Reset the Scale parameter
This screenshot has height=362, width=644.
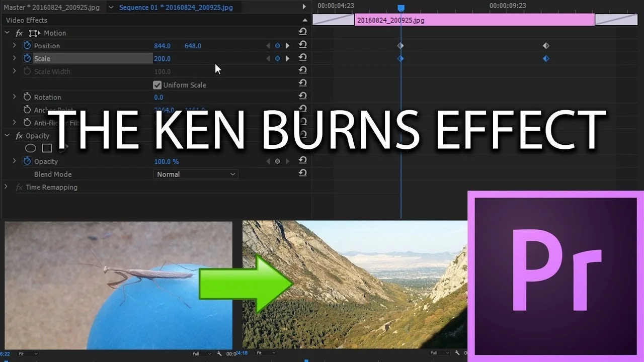(x=302, y=57)
